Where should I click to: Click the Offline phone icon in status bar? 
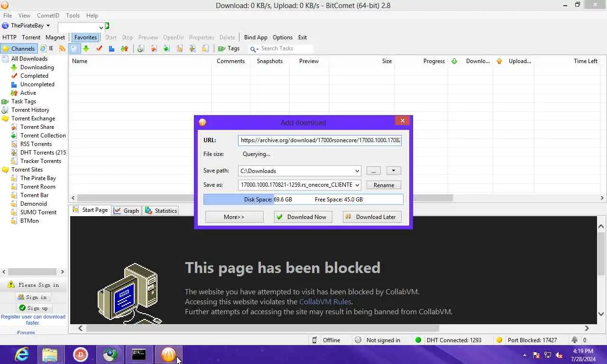314,340
